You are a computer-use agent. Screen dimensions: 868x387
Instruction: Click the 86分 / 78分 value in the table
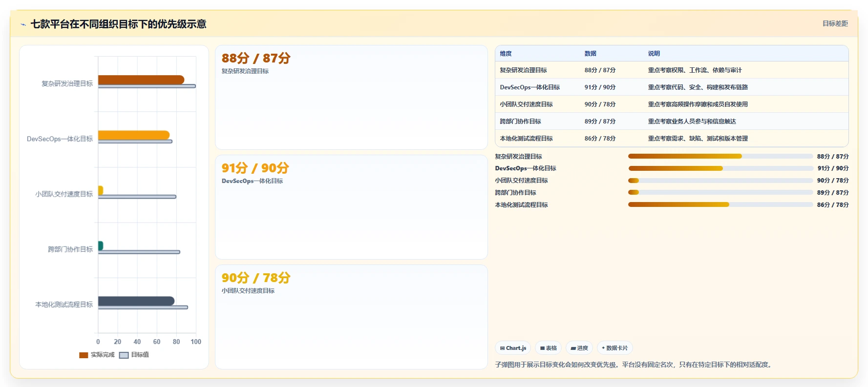[x=600, y=139]
